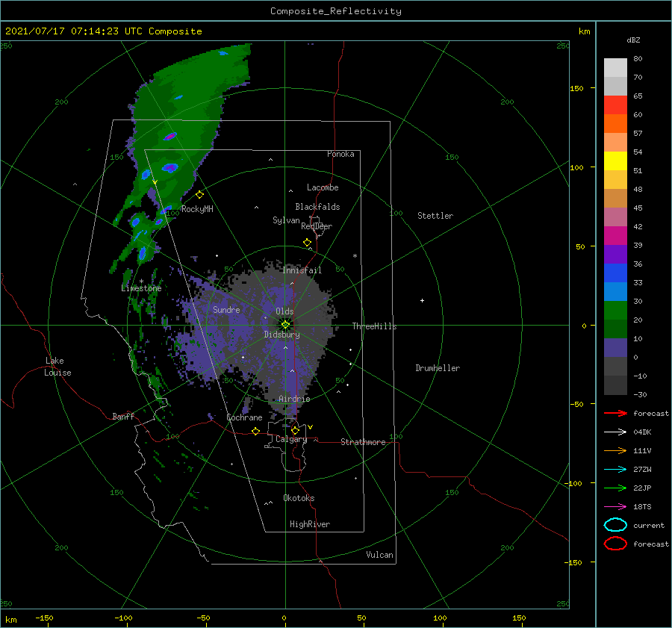Screen dimensions: 672x628
Task: Pick the bright green 20-30 dBZ swatch
Action: pyautogui.click(x=615, y=310)
